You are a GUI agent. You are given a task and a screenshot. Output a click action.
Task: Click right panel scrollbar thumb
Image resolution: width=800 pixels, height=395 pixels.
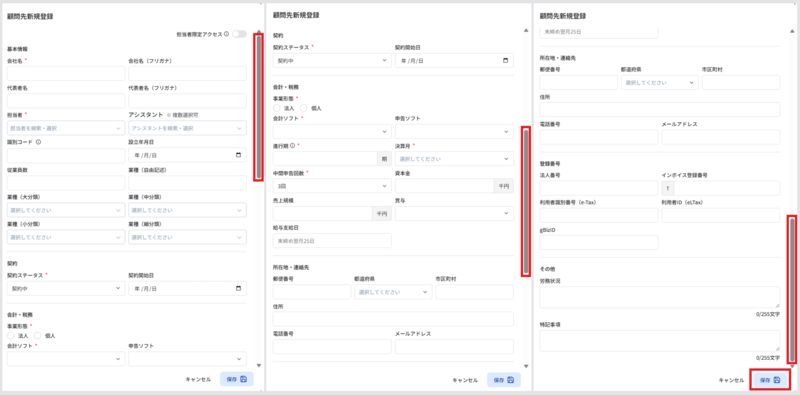pos(792,289)
